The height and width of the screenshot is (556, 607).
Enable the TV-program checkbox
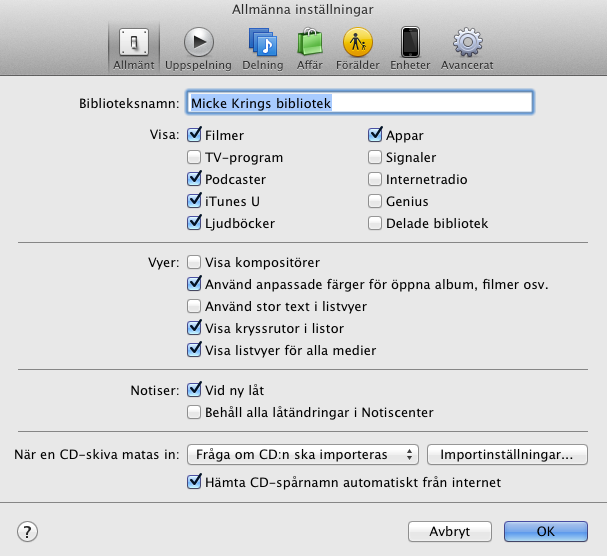(194, 158)
